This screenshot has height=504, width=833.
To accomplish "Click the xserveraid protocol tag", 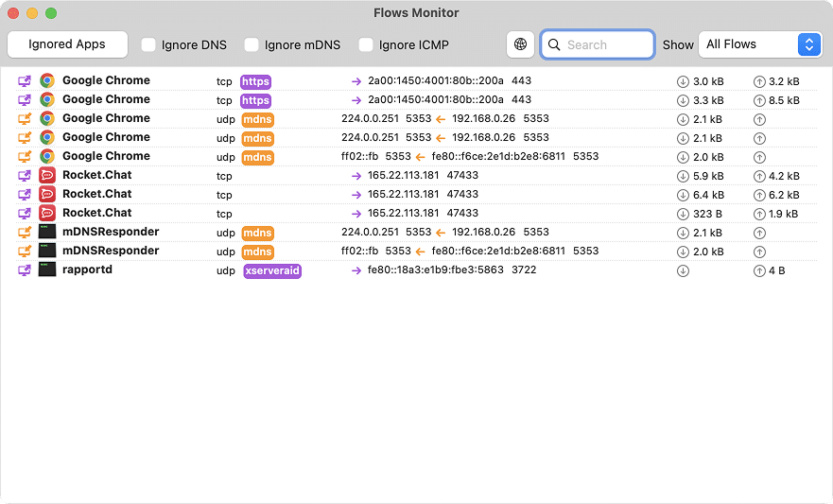I will (272, 270).
